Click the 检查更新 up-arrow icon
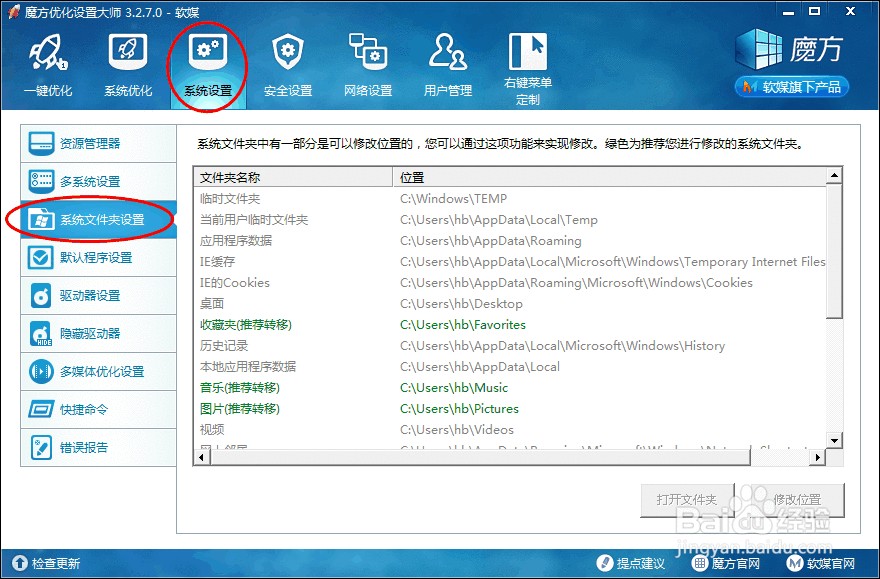 pyautogui.click(x=19, y=563)
